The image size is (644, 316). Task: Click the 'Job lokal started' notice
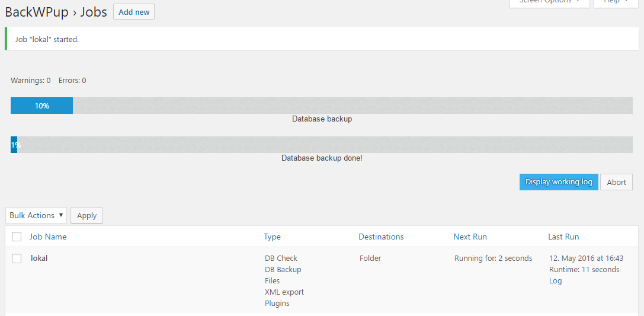coord(47,39)
